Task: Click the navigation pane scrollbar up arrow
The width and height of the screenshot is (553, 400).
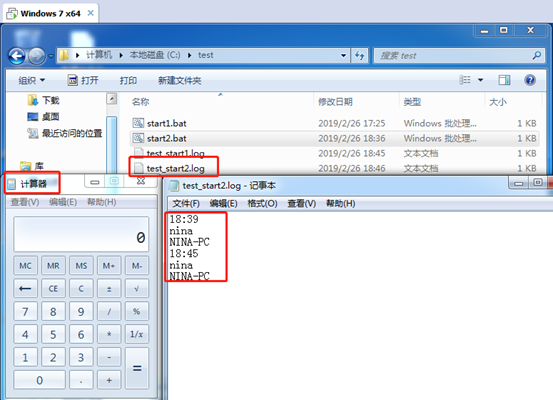Action: 111,98
